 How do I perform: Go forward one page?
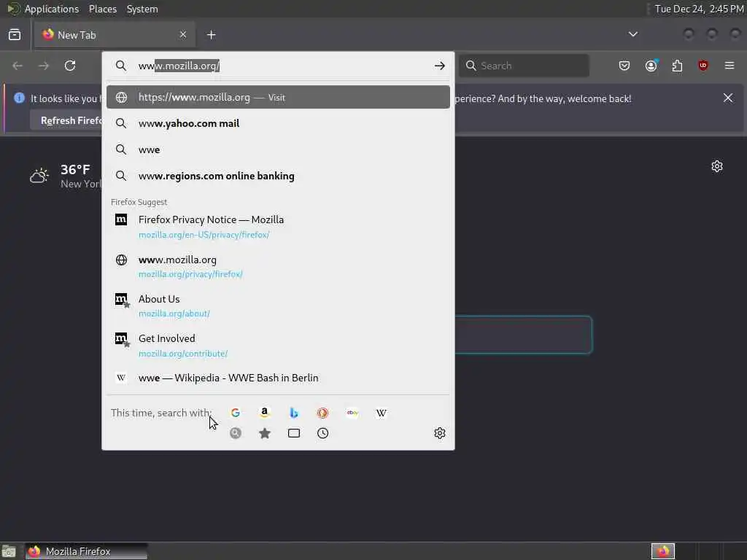[44, 66]
